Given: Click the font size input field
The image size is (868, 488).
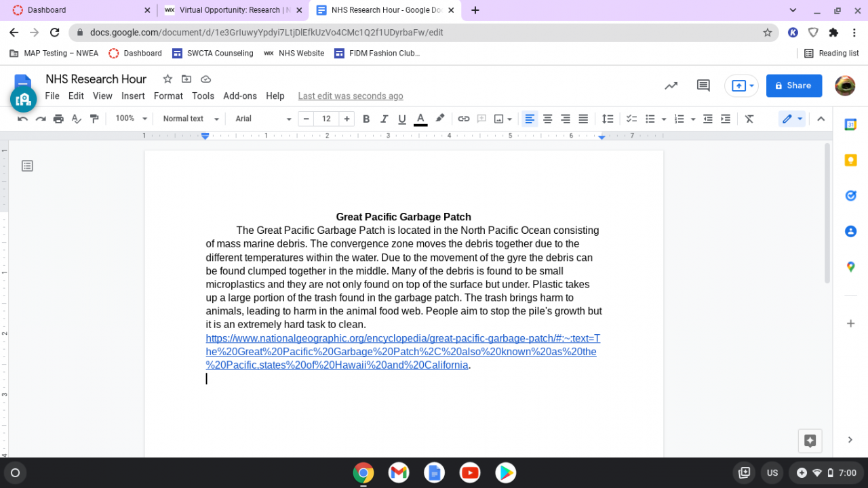Looking at the screenshot, I should [326, 119].
